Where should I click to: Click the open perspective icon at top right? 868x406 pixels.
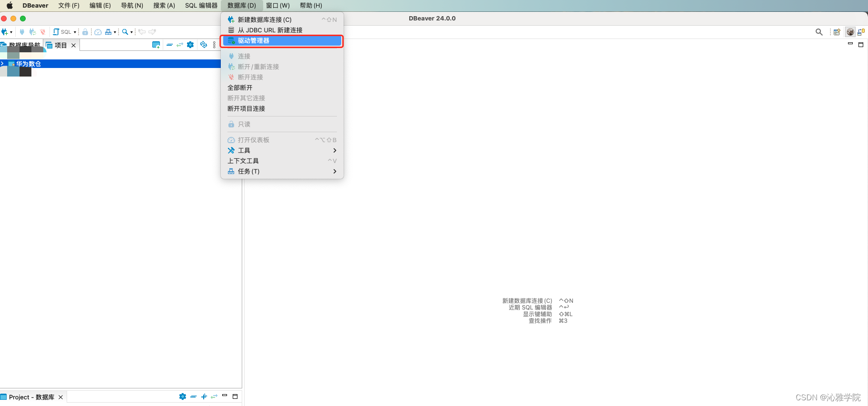pyautogui.click(x=837, y=32)
